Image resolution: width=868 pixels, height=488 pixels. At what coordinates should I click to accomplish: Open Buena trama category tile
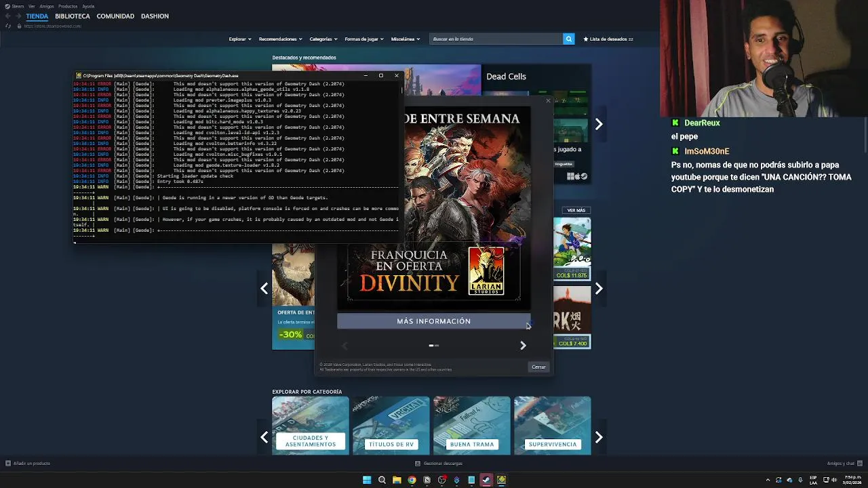tap(471, 425)
